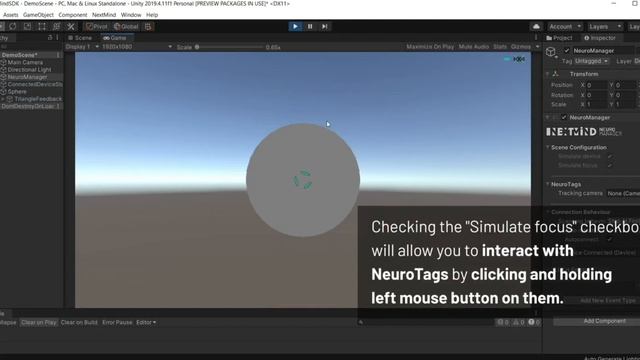
Task: Switch to the Project tab
Action: [559, 38]
